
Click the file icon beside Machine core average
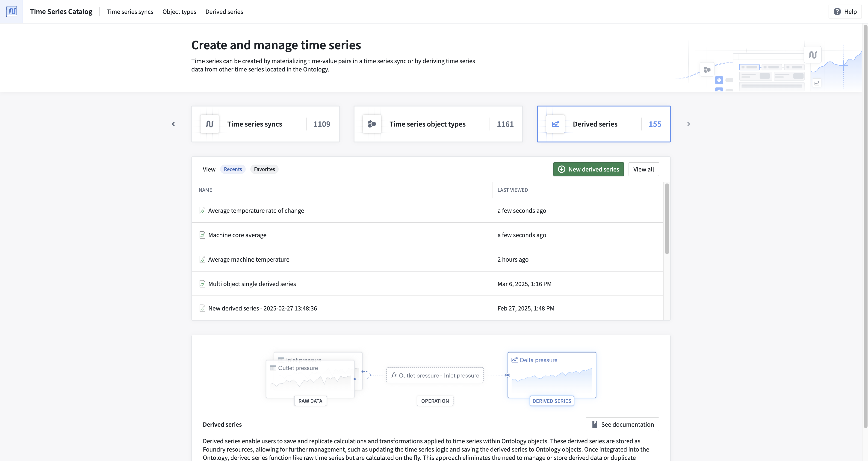coord(202,235)
